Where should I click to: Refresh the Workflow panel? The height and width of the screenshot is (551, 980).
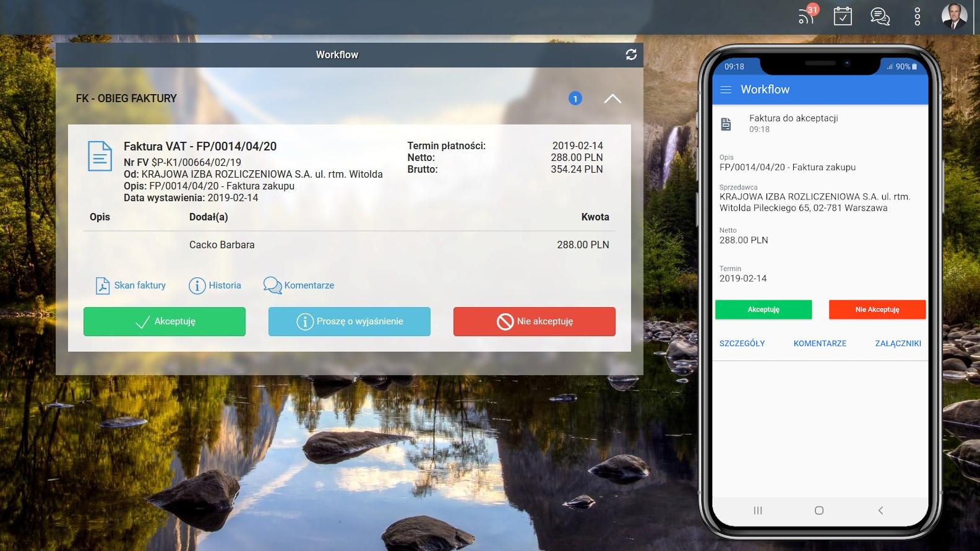click(x=631, y=54)
